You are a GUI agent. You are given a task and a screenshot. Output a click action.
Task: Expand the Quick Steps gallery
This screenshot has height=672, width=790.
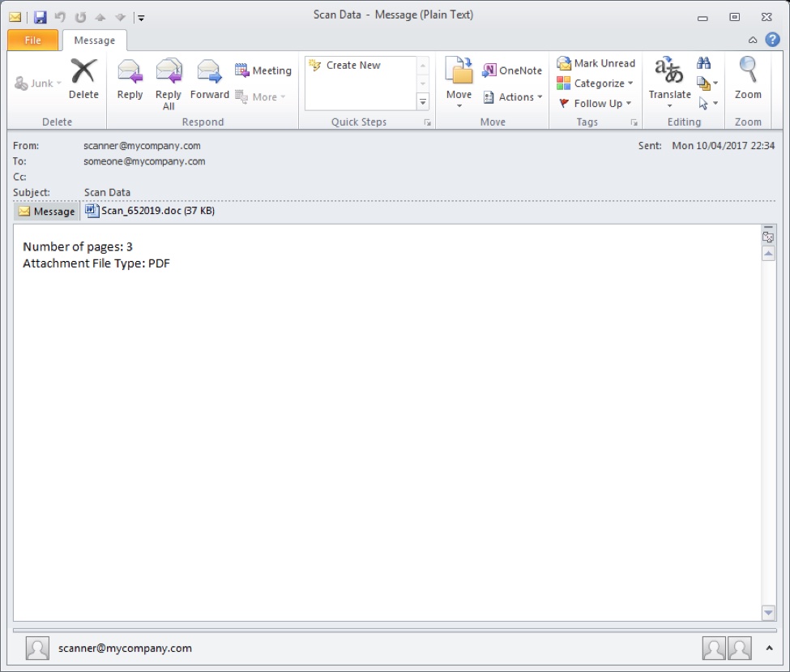tap(423, 102)
